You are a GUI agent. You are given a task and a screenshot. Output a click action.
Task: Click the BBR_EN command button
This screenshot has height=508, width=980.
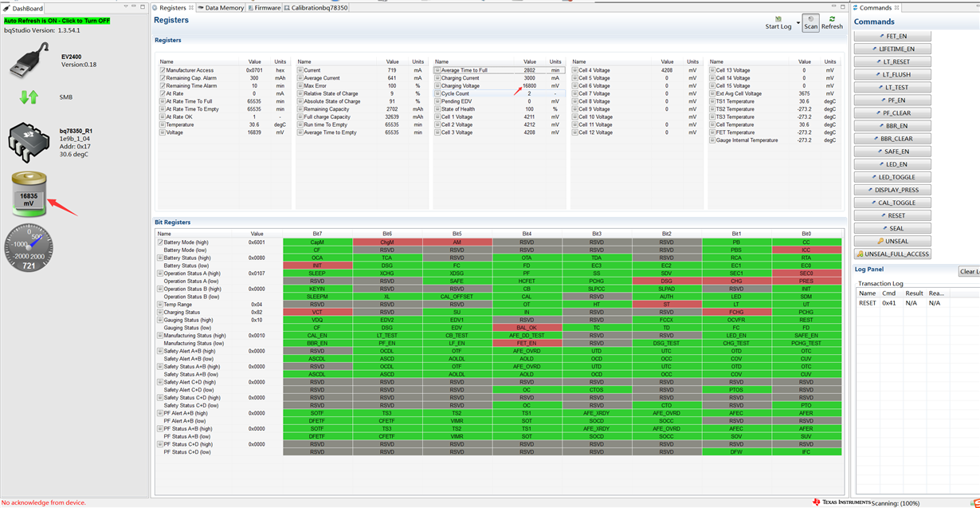click(893, 126)
